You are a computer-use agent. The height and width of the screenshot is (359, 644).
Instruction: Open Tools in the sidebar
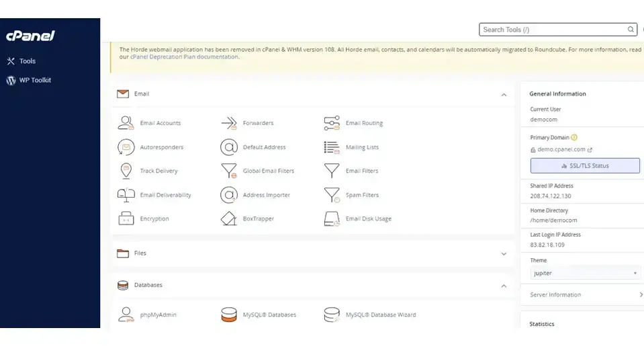21,61
